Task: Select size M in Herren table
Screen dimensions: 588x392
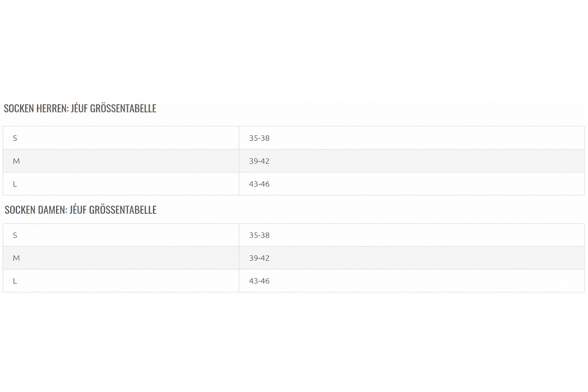Action: (16, 161)
